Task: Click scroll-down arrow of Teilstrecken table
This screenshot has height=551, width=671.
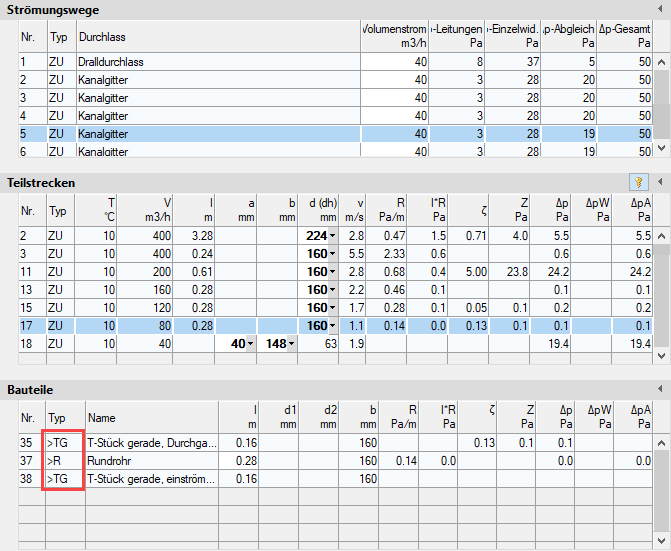Action: click(x=662, y=355)
